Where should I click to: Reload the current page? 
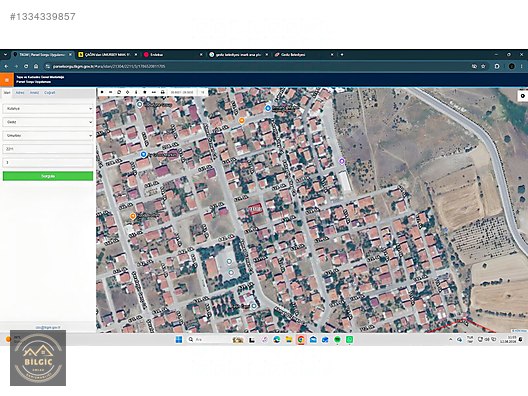point(26,66)
